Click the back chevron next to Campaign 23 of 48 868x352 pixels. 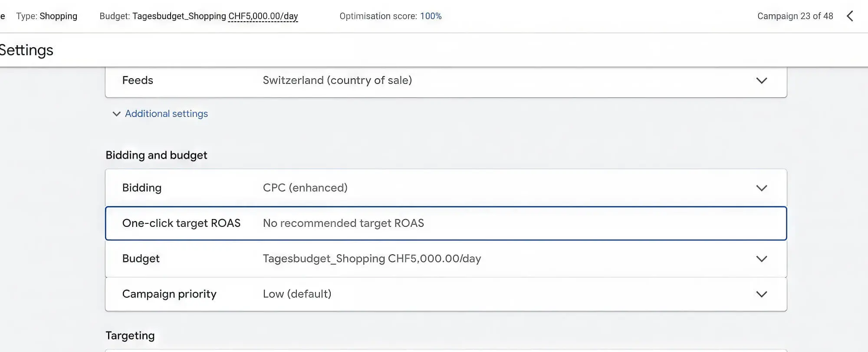(849, 16)
